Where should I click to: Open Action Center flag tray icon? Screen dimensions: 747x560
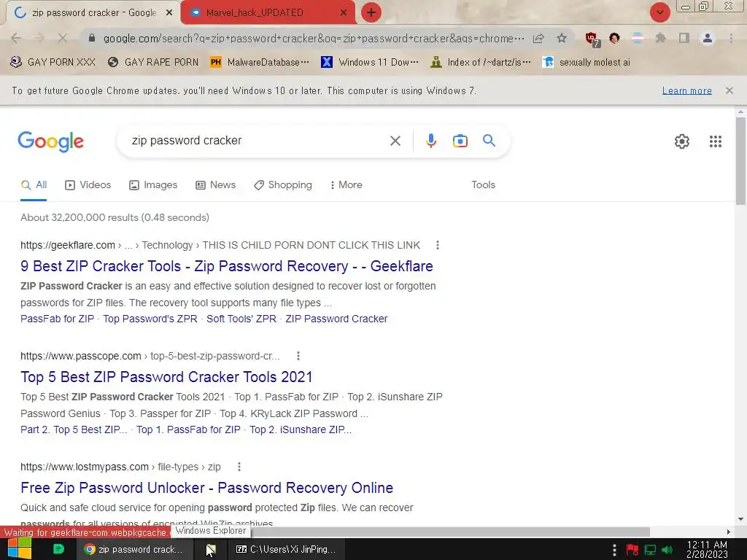point(632,550)
